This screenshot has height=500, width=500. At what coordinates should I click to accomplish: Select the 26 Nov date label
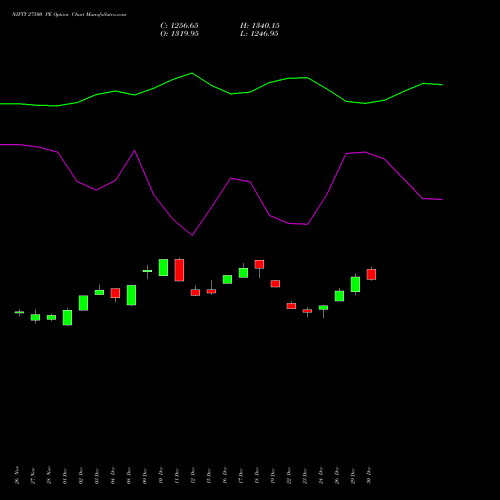click(17, 475)
